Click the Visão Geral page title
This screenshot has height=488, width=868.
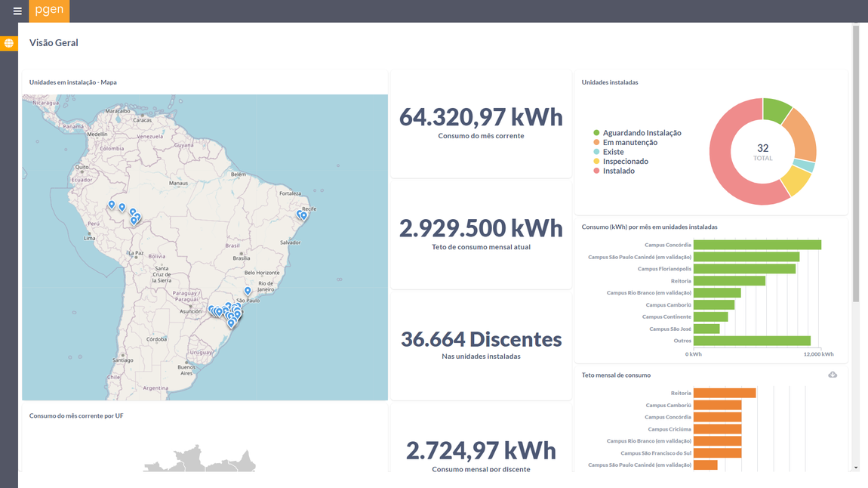(x=54, y=43)
